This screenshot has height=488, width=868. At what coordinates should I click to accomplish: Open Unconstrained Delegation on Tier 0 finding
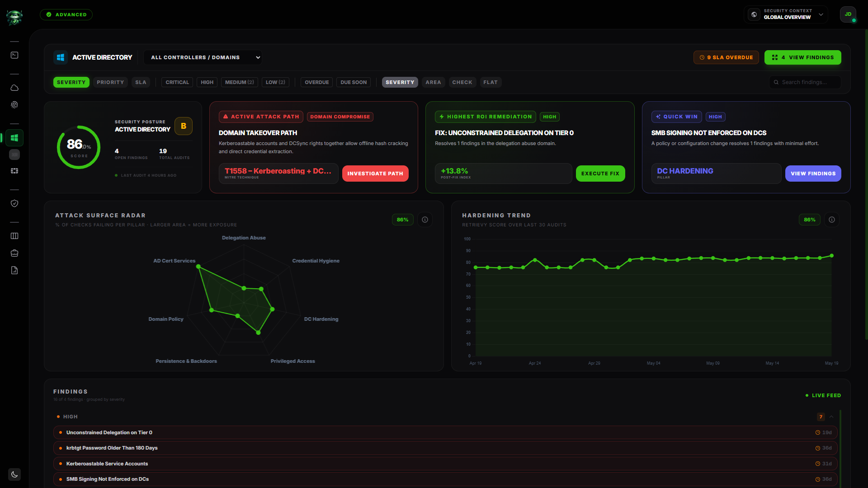tap(445, 432)
